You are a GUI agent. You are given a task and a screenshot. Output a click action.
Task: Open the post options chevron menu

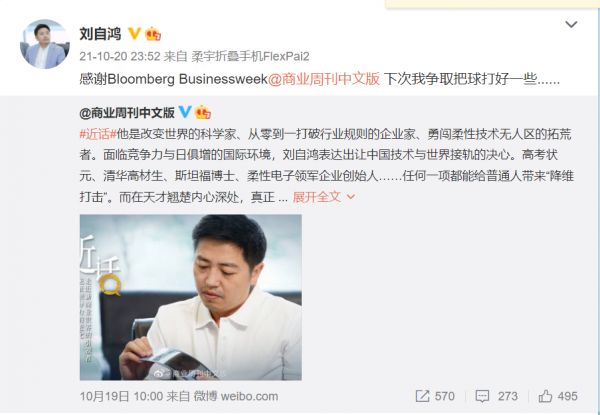tap(571, 24)
